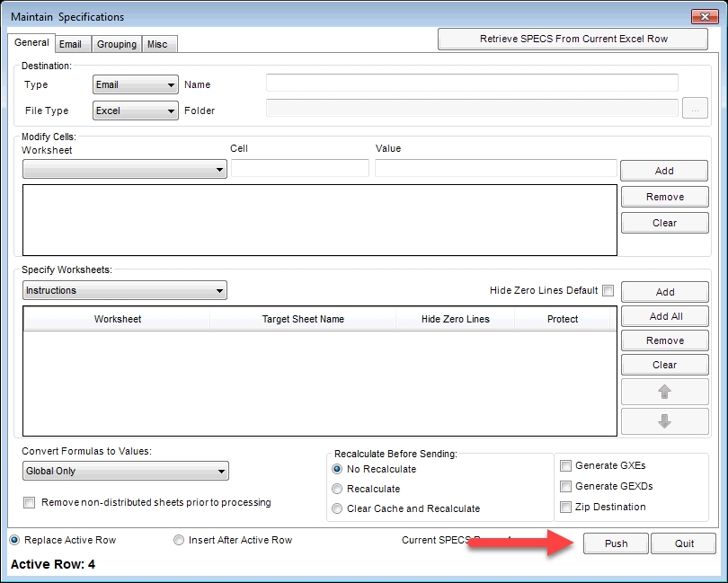Move selected worksheet up with arrow icon
This screenshot has width=728, height=583.
tap(664, 391)
